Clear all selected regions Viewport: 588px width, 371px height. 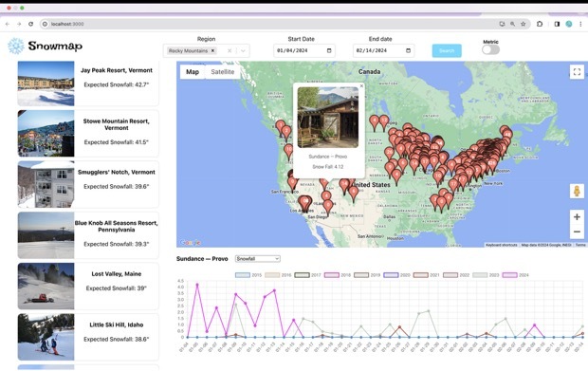click(x=230, y=50)
